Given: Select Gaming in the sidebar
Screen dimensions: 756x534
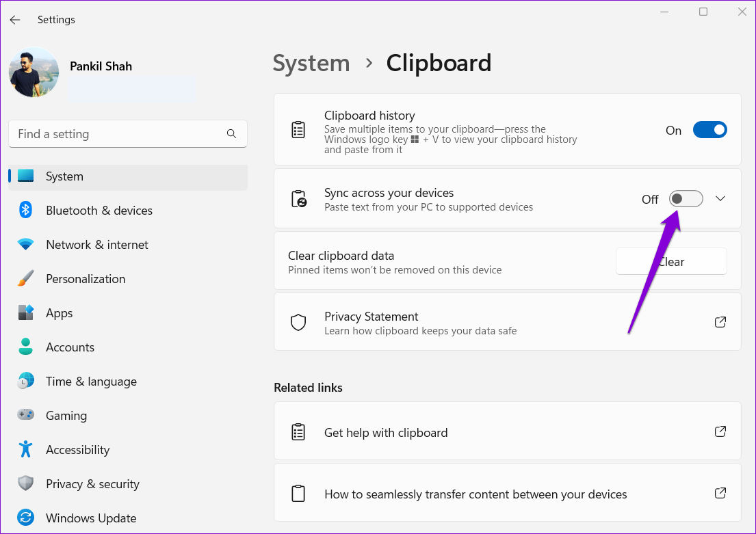Looking at the screenshot, I should [128, 416].
